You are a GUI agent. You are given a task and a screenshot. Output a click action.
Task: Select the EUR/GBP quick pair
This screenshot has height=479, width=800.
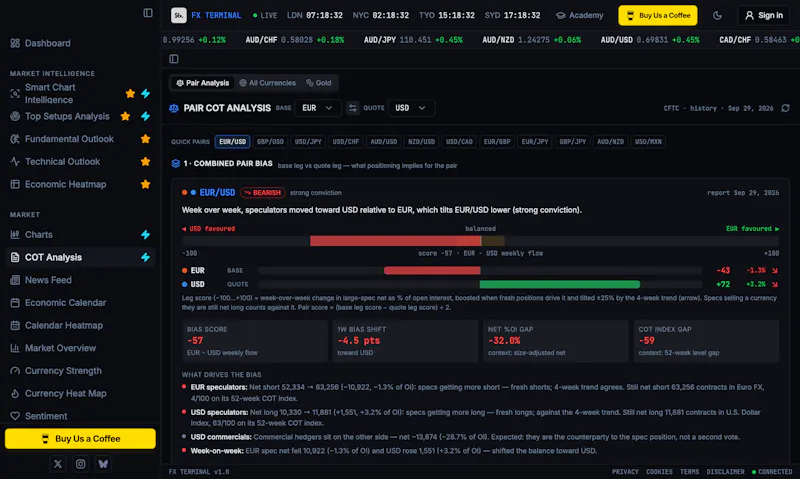497,142
